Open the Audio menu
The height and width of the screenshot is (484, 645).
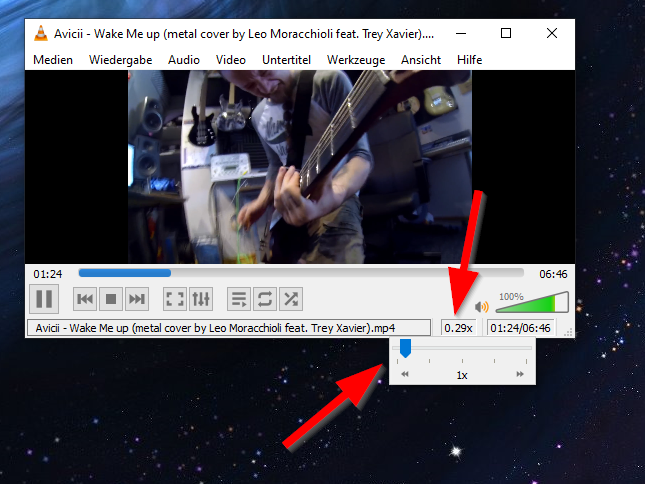coord(183,60)
